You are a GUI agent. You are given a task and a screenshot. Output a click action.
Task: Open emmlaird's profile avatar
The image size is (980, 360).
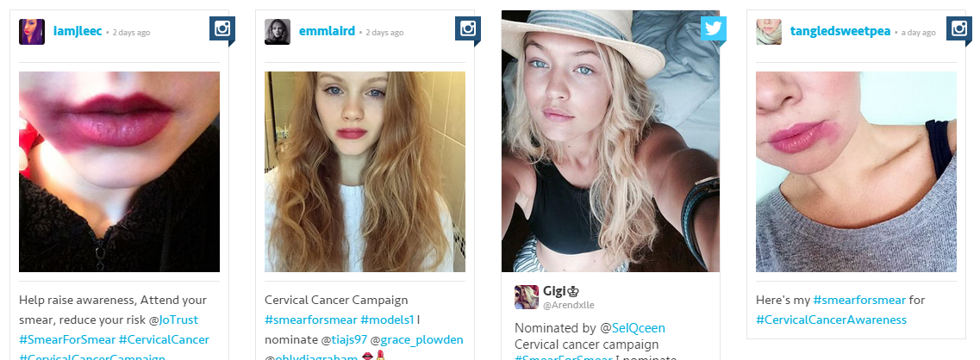click(x=278, y=32)
